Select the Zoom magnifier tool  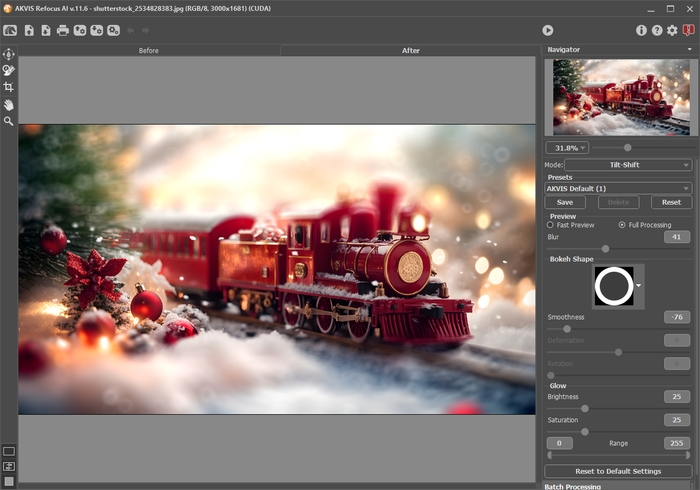pos(8,121)
